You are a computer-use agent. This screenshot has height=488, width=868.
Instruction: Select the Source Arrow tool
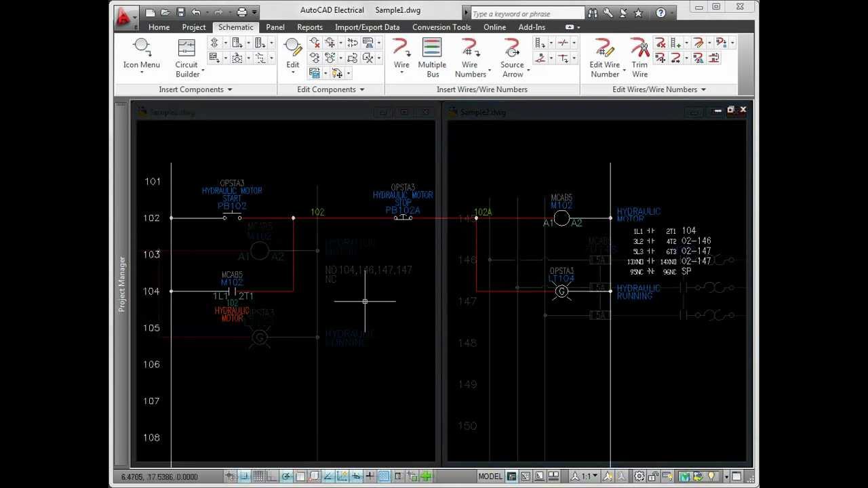512,57
